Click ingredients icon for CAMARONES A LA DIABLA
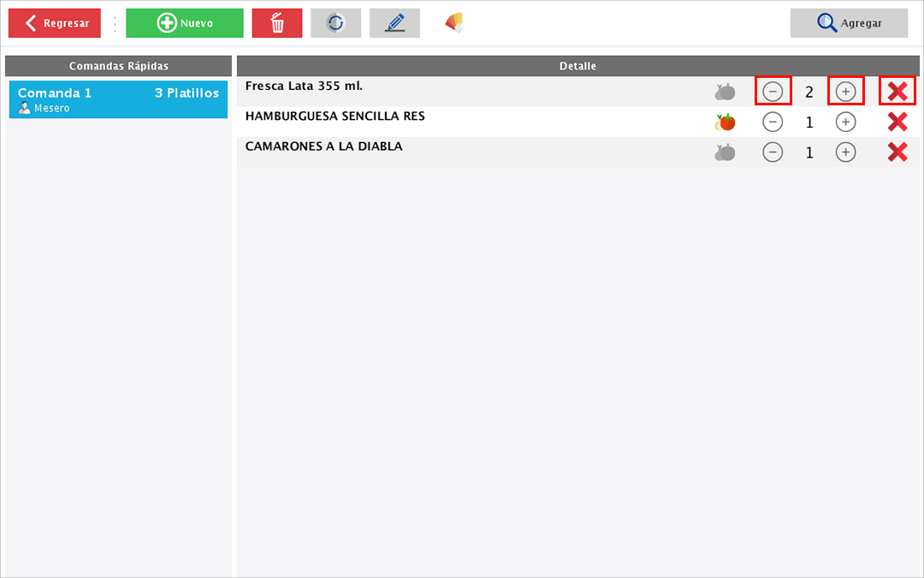 725,152
